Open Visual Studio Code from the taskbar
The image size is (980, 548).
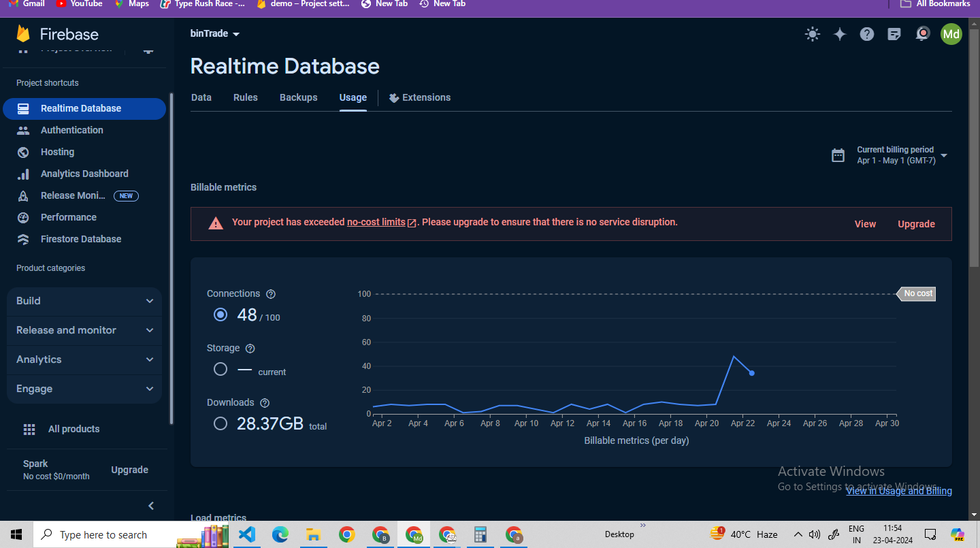click(x=247, y=534)
